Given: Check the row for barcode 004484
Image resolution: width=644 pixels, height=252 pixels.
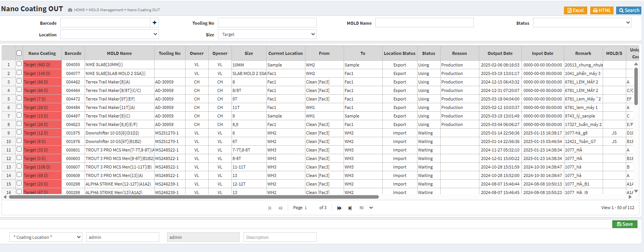Looking at the screenshot, I should [19, 107].
